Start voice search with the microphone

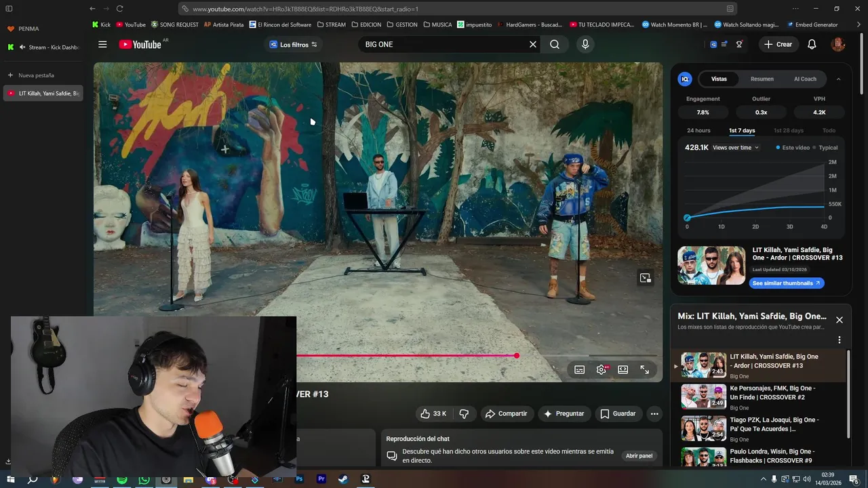click(x=585, y=44)
